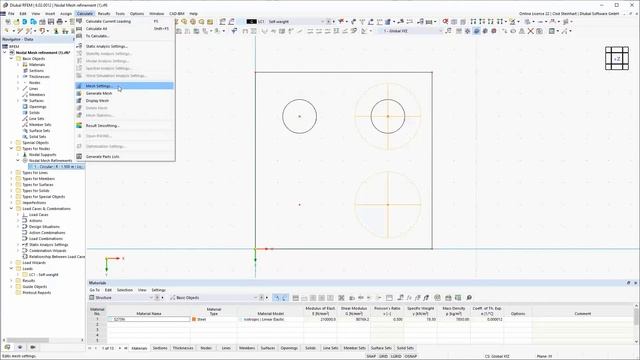Select Openings in the navigator tree
The height and width of the screenshot is (360, 640).
click(x=38, y=107)
